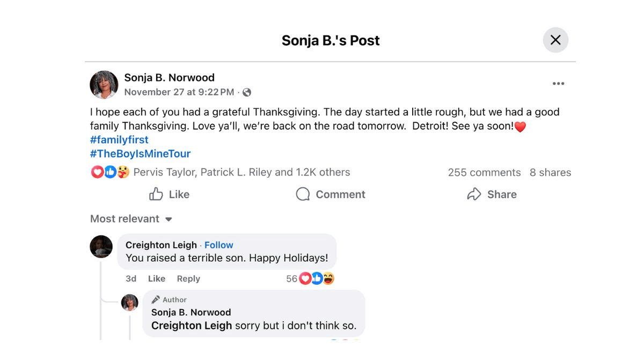Open the #TheBoyIsMineTour hashtag link
The image size is (644, 362).
point(140,154)
